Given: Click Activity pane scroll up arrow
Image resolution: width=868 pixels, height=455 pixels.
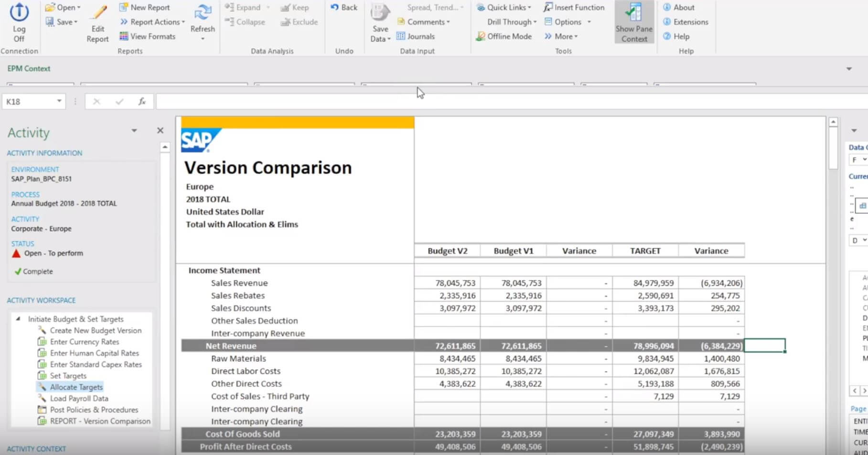Looking at the screenshot, I should click(x=165, y=147).
